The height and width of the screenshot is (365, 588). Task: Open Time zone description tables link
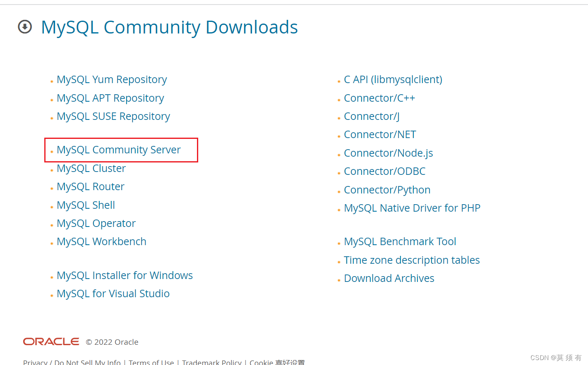coord(412,260)
